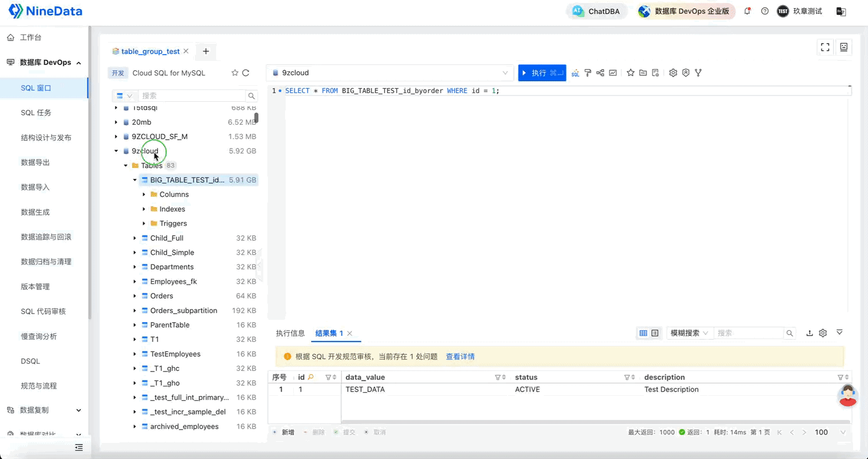Open the help question mark icon
Screen dimensions: 868x459
tap(765, 11)
